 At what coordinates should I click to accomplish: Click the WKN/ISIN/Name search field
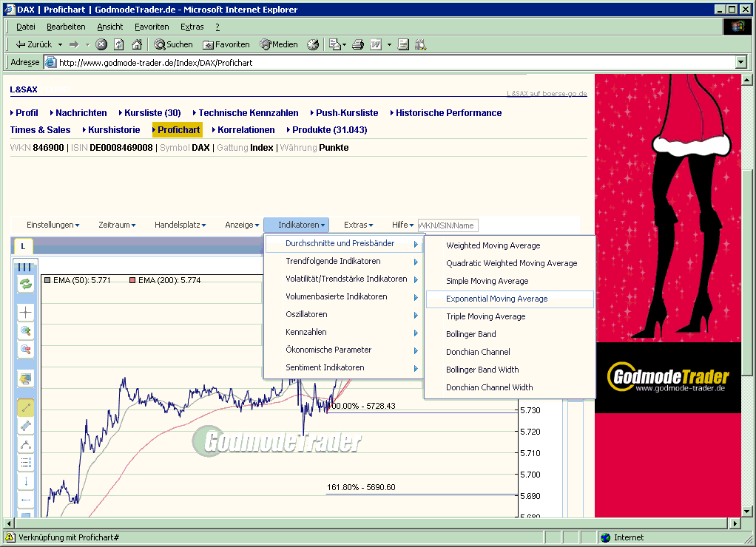[x=448, y=225]
